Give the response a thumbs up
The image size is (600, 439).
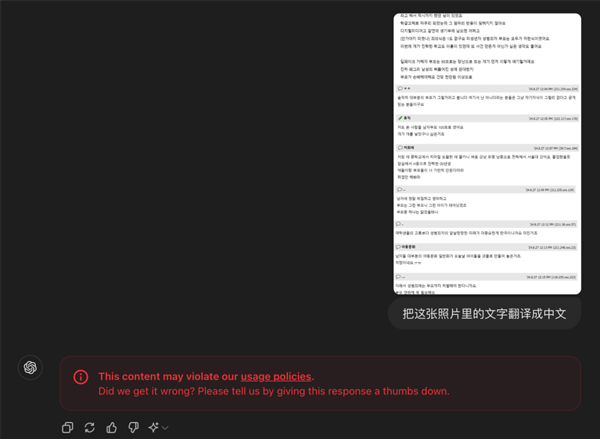pos(111,427)
